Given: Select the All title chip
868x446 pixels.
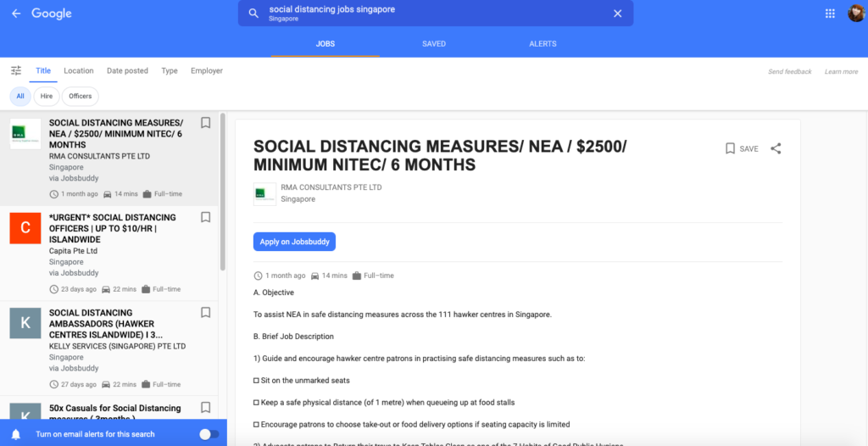Looking at the screenshot, I should [20, 97].
